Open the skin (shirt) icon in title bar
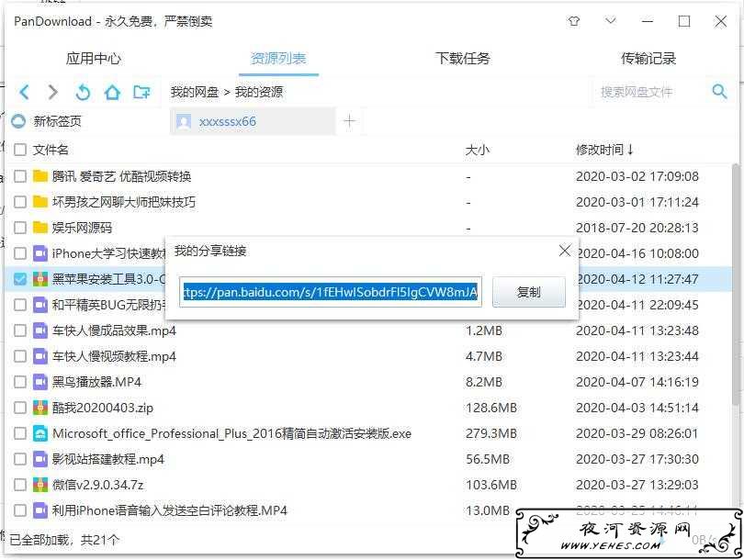The image size is (744, 560). [574, 21]
